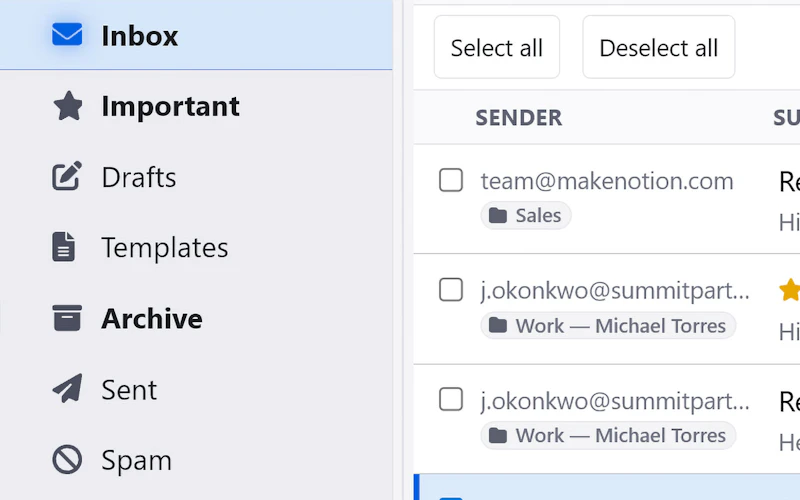Click Work — Michael Torres tag on starred email
Image resolution: width=800 pixels, height=500 pixels.
(608, 326)
